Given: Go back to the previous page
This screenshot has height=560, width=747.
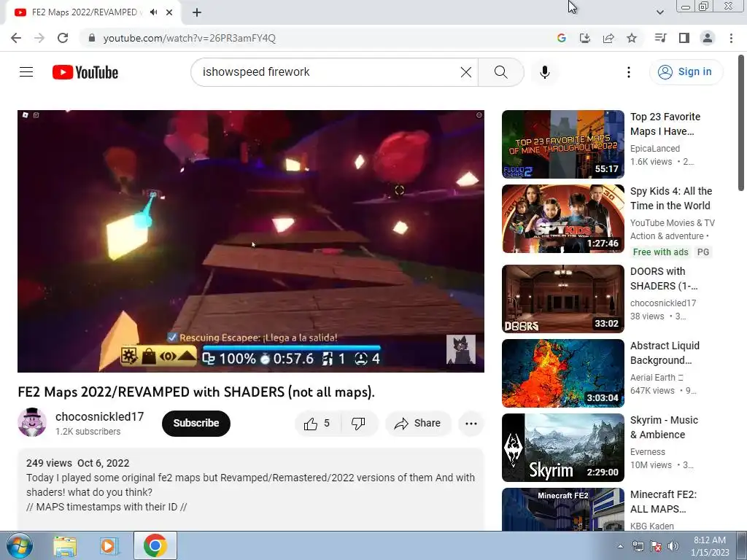Looking at the screenshot, I should click(x=16, y=38).
